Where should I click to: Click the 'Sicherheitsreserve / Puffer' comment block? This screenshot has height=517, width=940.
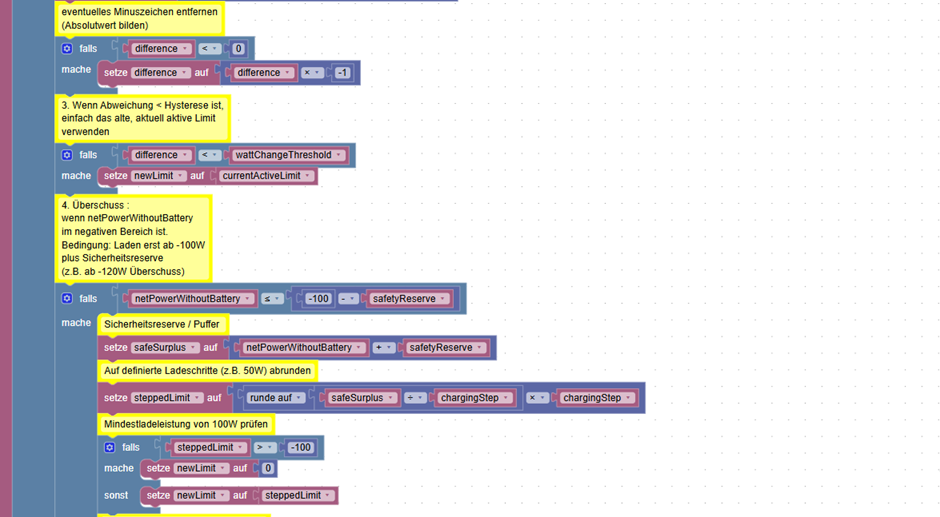point(162,324)
